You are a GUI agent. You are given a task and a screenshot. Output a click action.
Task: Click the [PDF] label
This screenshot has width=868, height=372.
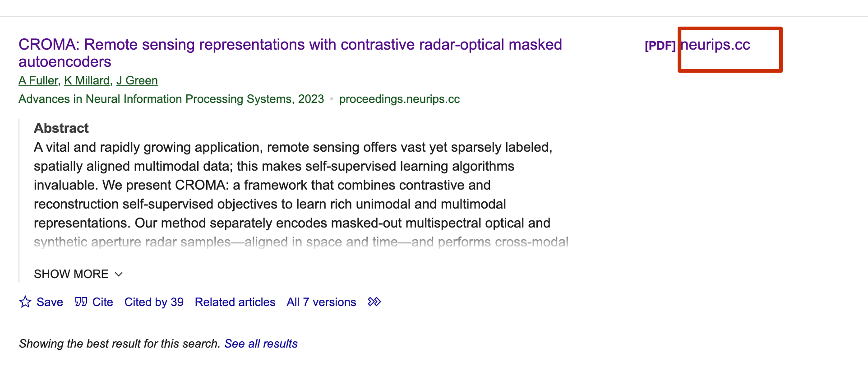point(660,46)
